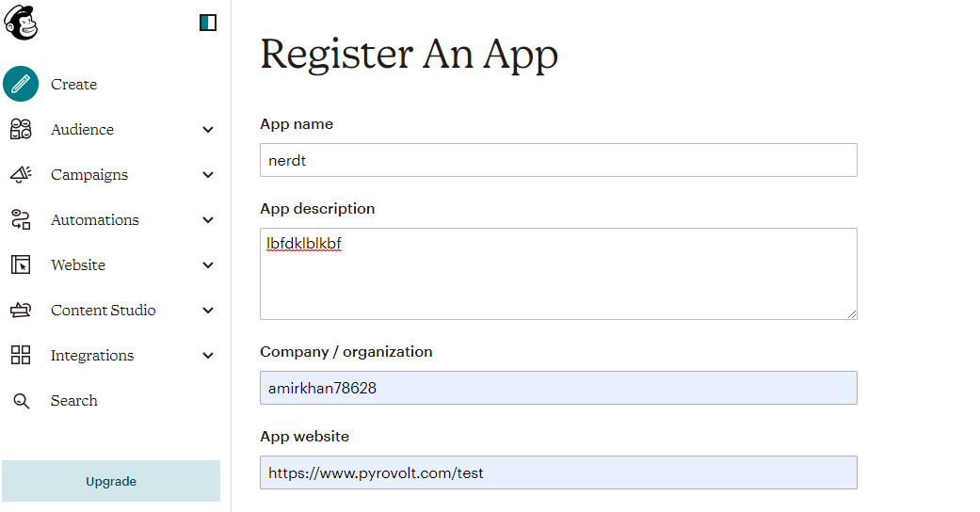This screenshot has width=980, height=512.
Task: Click the App name input field
Action: 558,160
